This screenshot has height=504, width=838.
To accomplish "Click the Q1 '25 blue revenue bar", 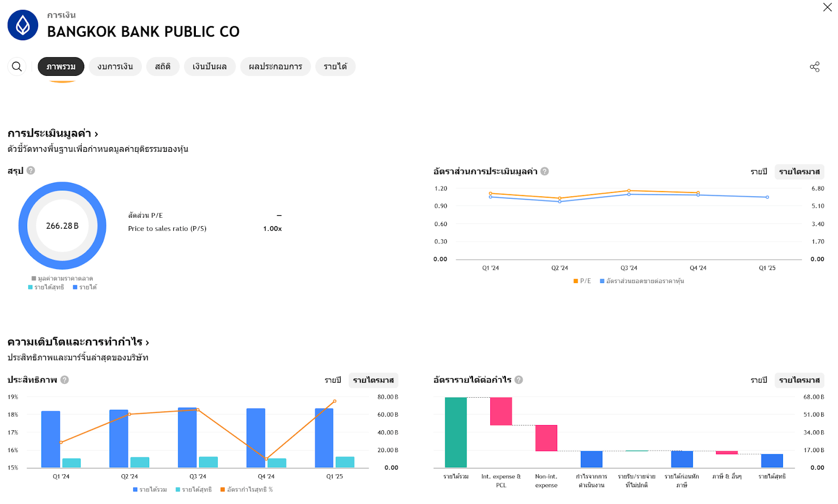I will click(324, 438).
